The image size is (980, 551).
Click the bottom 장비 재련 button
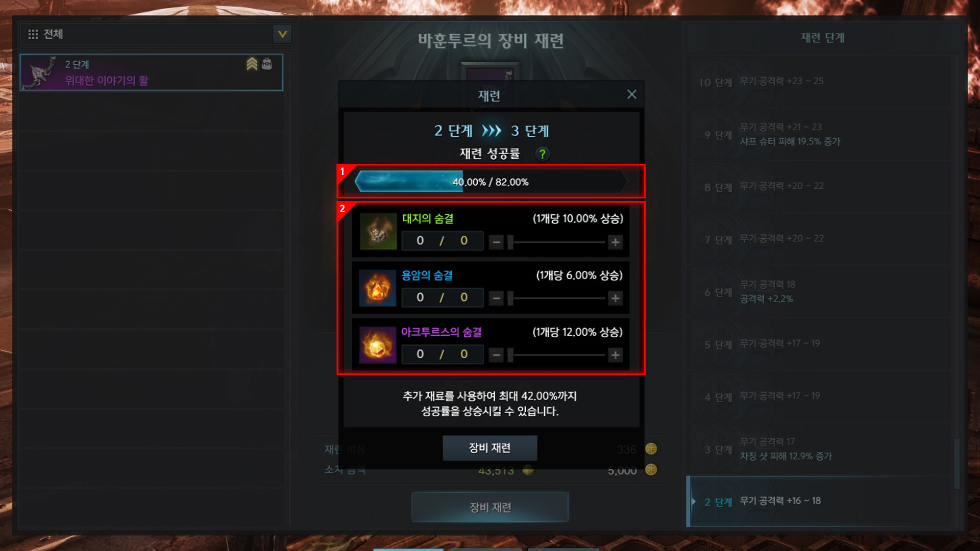pos(490,507)
